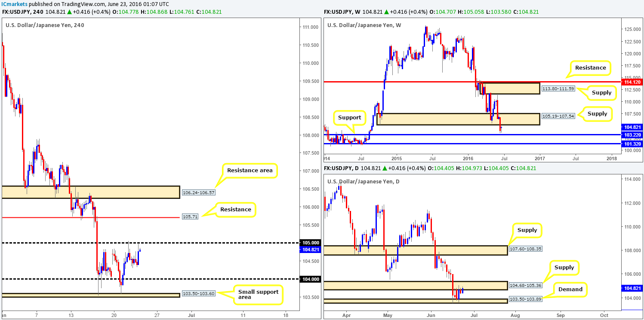Open the ICmarkets publisher link

15,3
